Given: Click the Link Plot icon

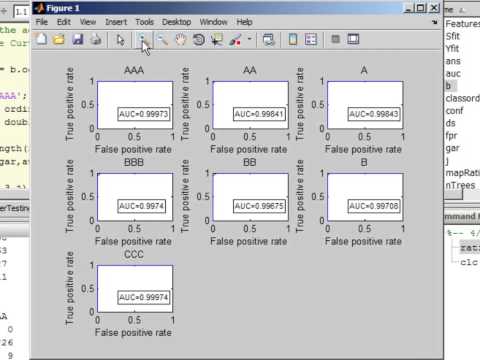Looking at the screenshot, I should coord(269,39).
